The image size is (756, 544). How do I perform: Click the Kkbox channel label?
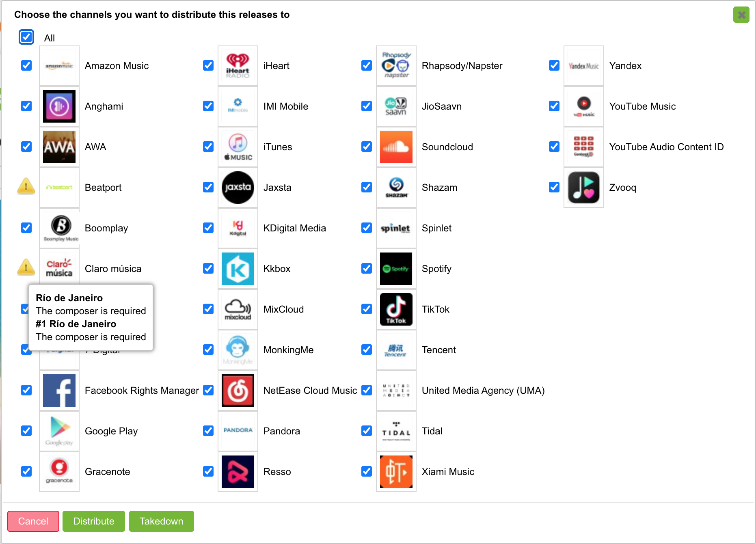coord(277,269)
